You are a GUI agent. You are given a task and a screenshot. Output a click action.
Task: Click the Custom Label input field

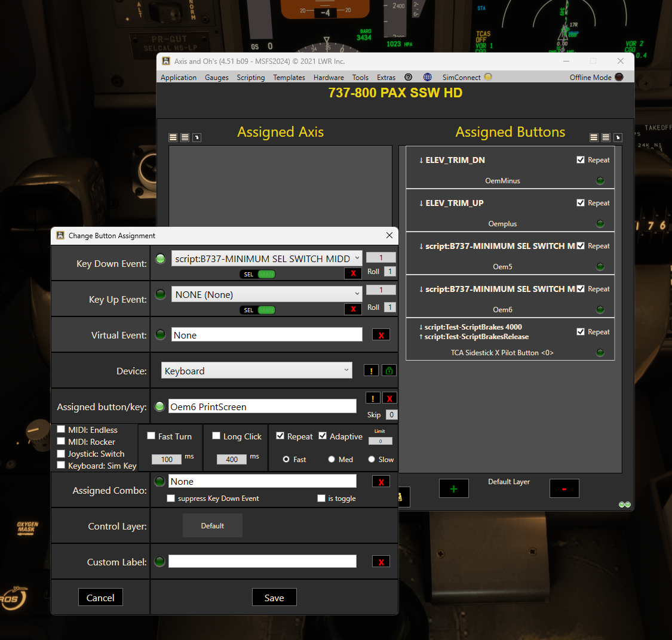(262, 561)
